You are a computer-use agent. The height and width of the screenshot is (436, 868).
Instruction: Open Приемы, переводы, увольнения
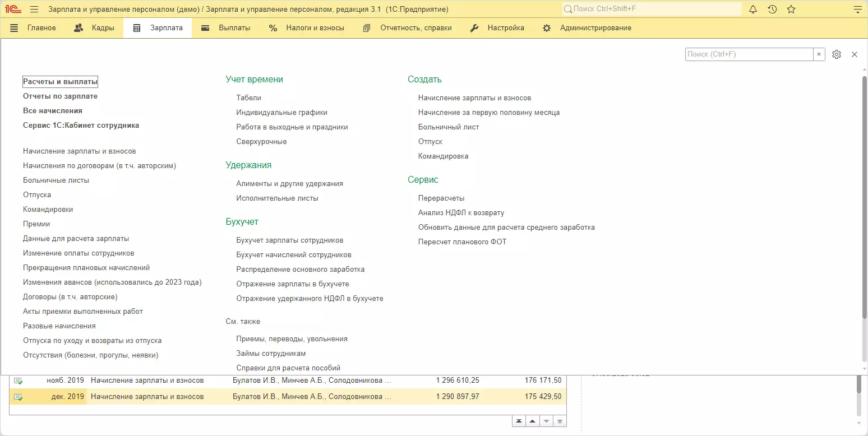[x=292, y=339]
